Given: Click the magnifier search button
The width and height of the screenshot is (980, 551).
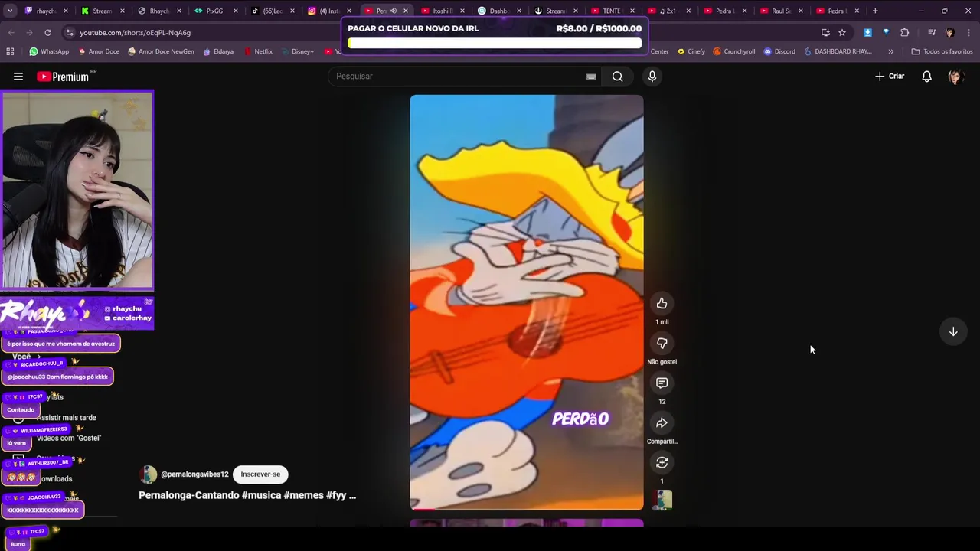Looking at the screenshot, I should coord(617,77).
